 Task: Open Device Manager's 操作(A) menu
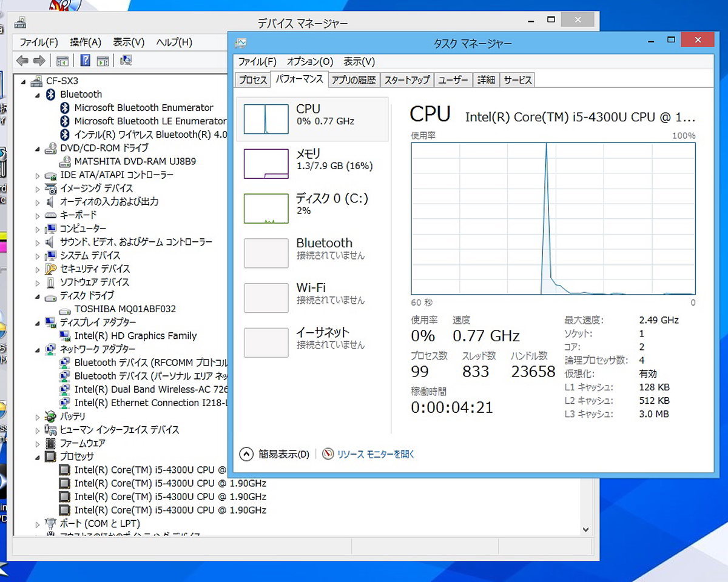click(86, 42)
